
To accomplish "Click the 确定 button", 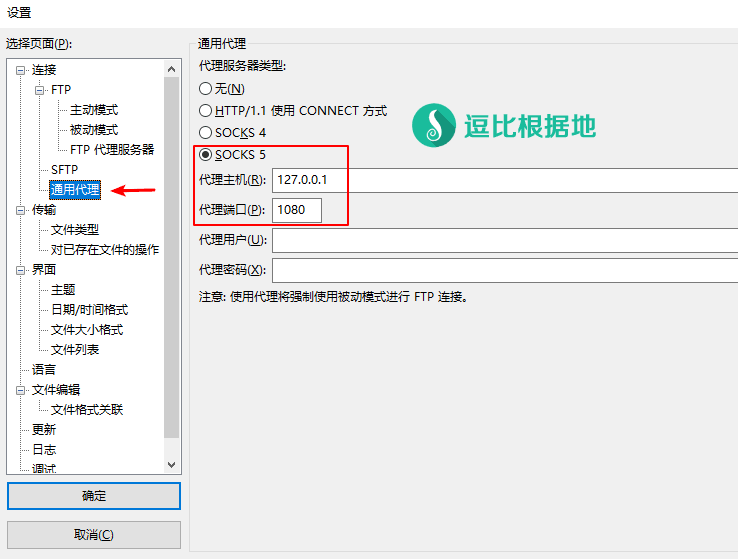I will point(94,496).
